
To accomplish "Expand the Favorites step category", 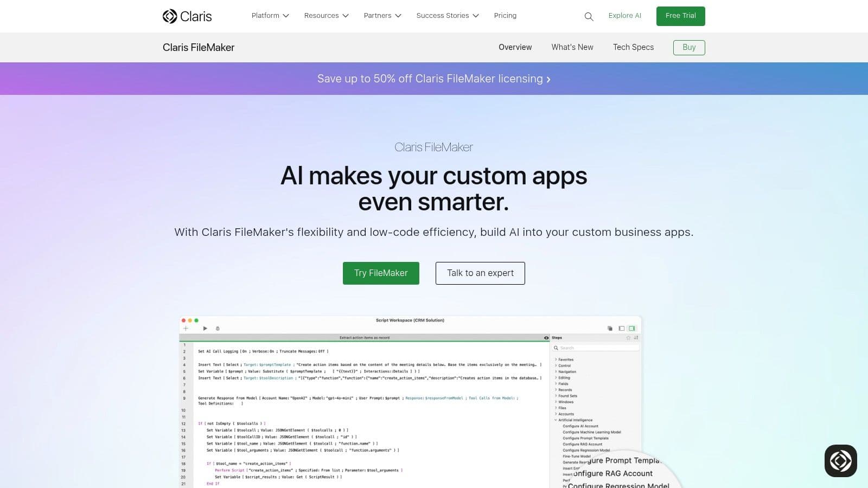I will coord(564,359).
